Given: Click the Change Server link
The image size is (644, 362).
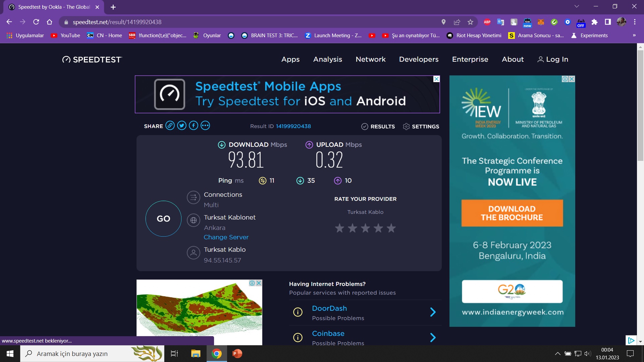Looking at the screenshot, I should 226,237.
